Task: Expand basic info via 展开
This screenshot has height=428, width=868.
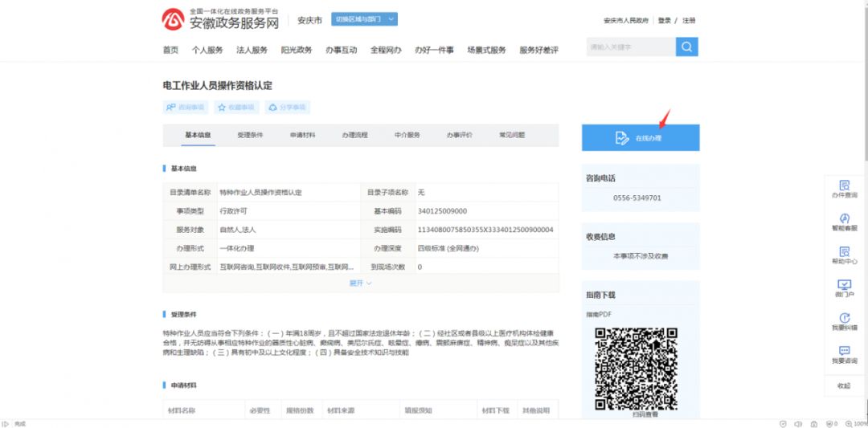Action: point(360,283)
